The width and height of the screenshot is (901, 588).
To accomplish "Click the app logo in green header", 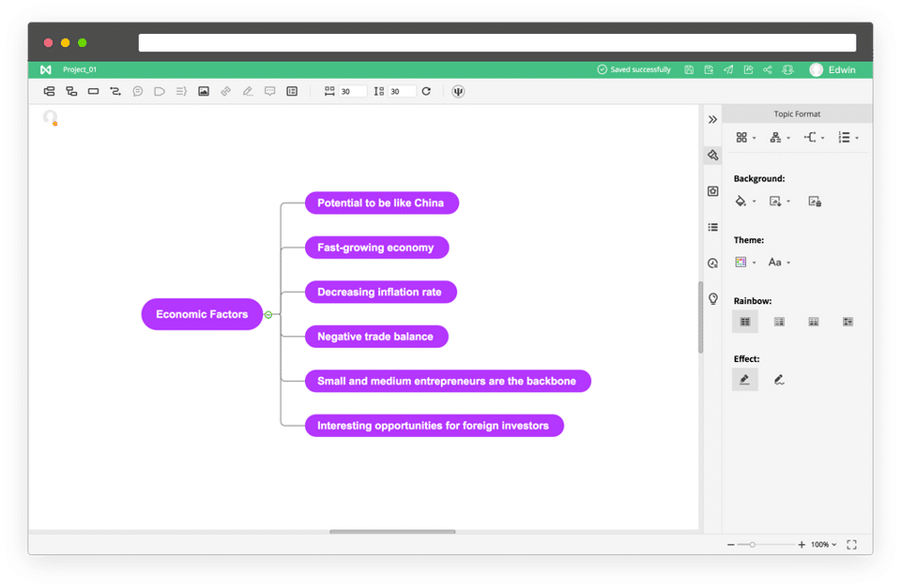I will 45,69.
